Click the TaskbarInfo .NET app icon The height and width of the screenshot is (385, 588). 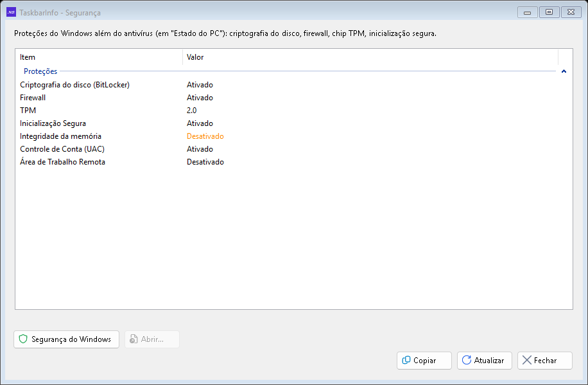(12, 12)
